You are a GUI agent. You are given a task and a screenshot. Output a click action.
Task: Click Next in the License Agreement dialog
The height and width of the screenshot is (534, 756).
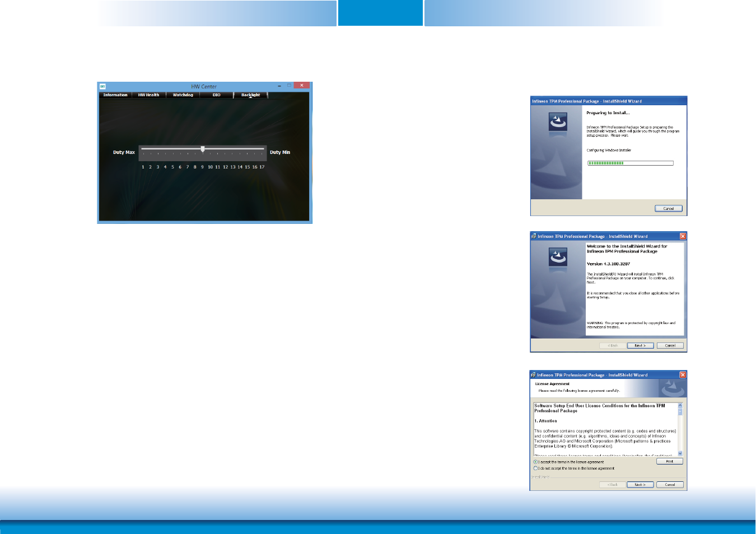click(640, 485)
